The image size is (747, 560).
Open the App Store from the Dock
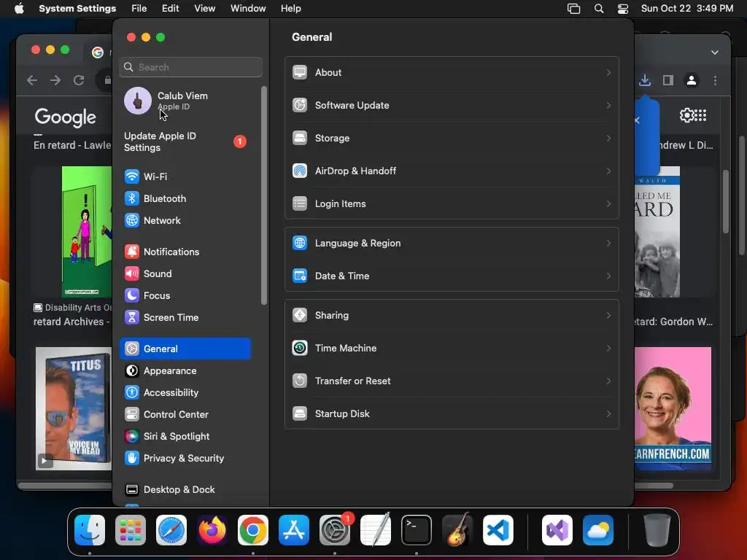click(x=294, y=530)
